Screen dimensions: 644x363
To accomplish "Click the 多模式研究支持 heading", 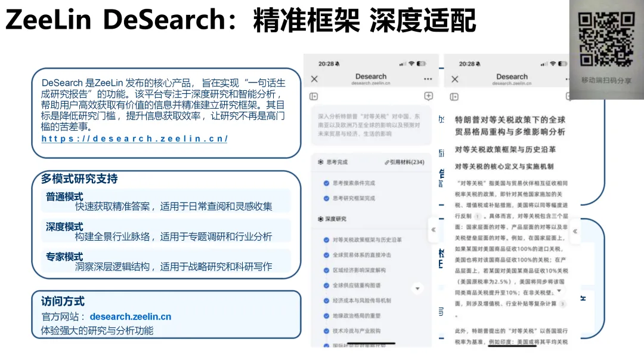I will pos(79,179).
